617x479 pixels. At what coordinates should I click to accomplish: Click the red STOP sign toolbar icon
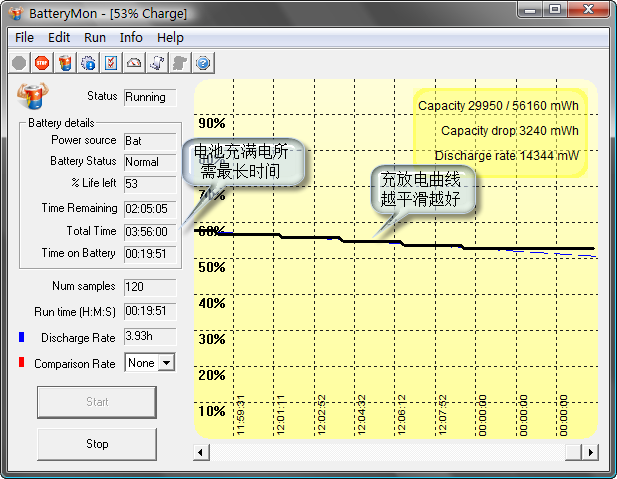pos(42,63)
